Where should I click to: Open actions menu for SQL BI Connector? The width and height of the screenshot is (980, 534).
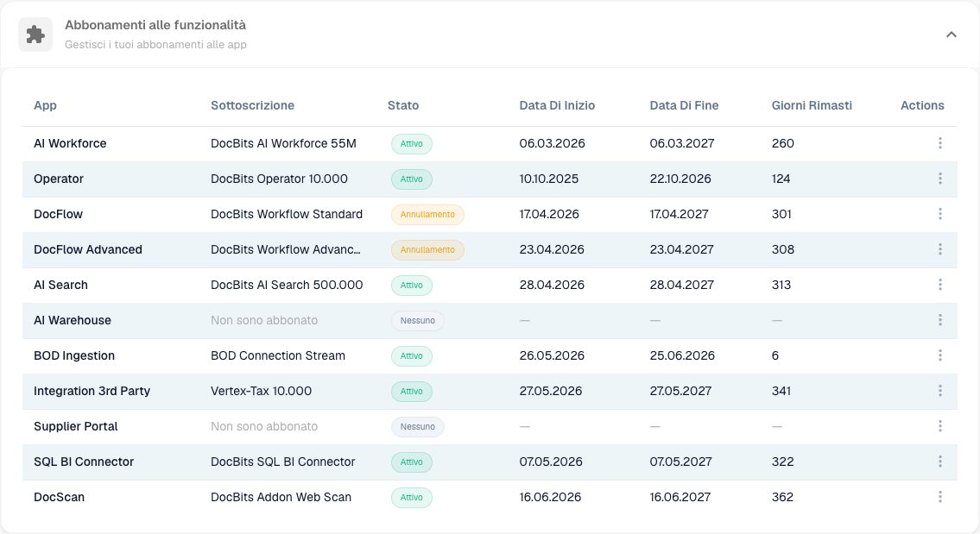pyautogui.click(x=940, y=462)
